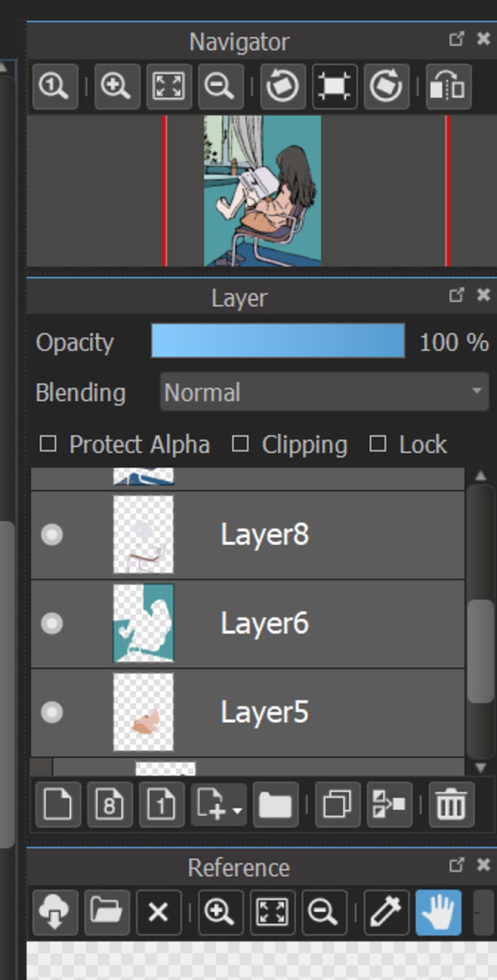Select Layer6 in the layer list

[265, 624]
